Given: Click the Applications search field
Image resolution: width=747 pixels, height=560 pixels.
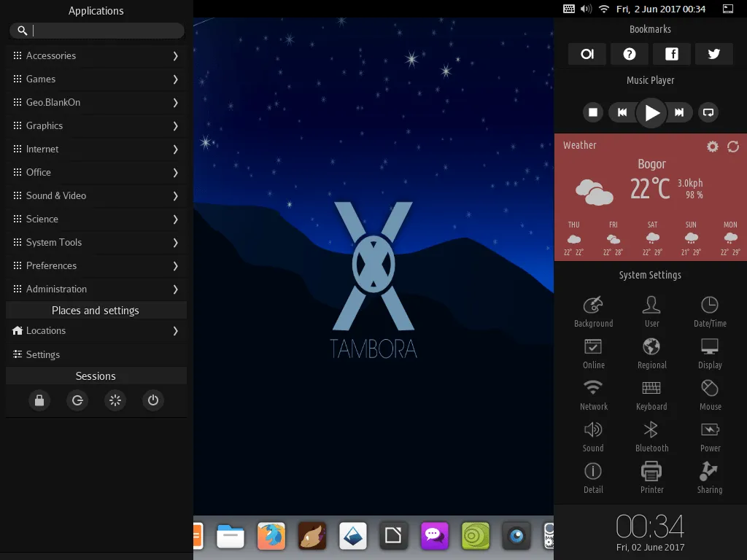Looking at the screenshot, I should [97, 31].
